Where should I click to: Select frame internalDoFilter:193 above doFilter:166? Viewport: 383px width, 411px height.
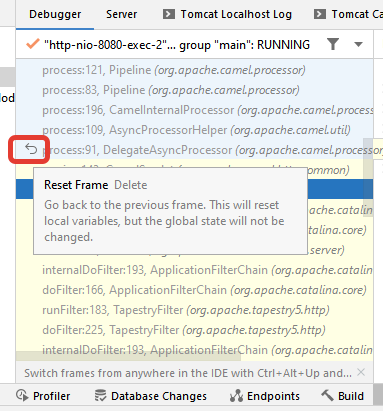(x=194, y=270)
